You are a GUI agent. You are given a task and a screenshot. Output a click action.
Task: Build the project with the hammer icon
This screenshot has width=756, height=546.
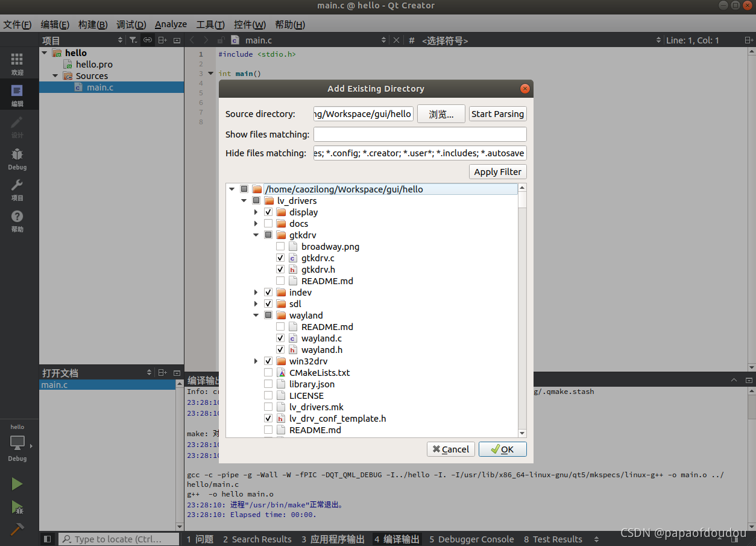click(x=17, y=529)
